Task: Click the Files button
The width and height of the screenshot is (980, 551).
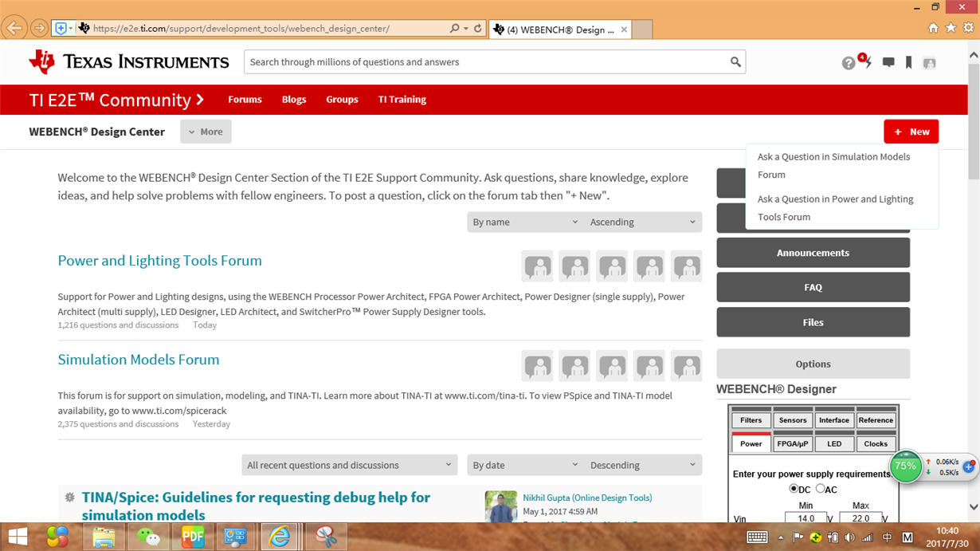Action: tap(813, 322)
